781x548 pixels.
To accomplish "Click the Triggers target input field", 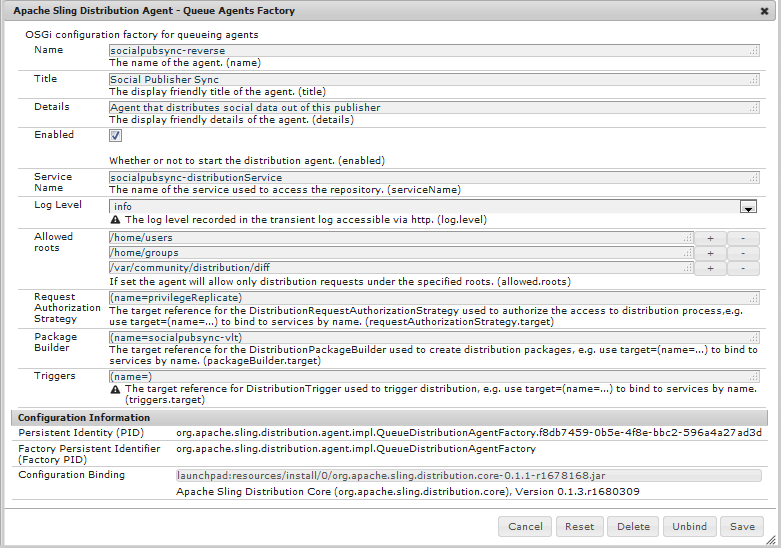I will tap(434, 377).
